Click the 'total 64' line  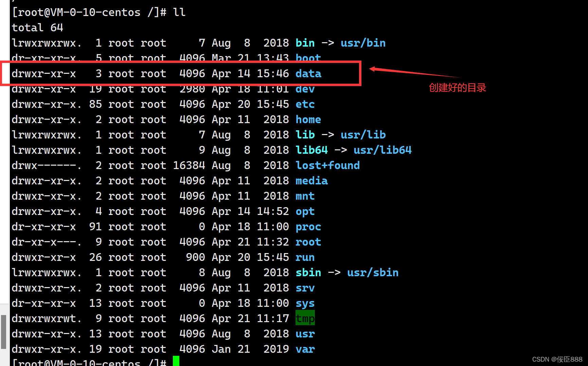click(37, 28)
